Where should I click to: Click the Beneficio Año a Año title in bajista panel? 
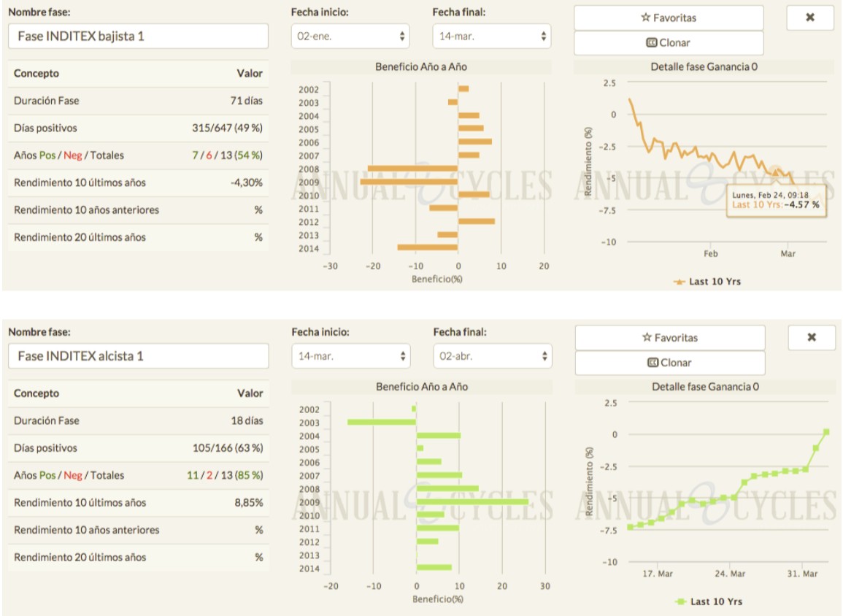(421, 66)
